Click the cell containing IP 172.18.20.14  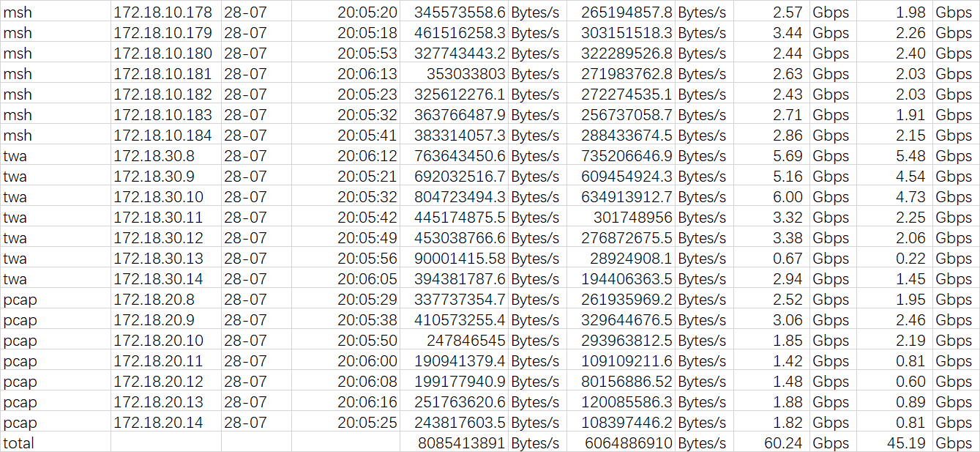coord(158,423)
